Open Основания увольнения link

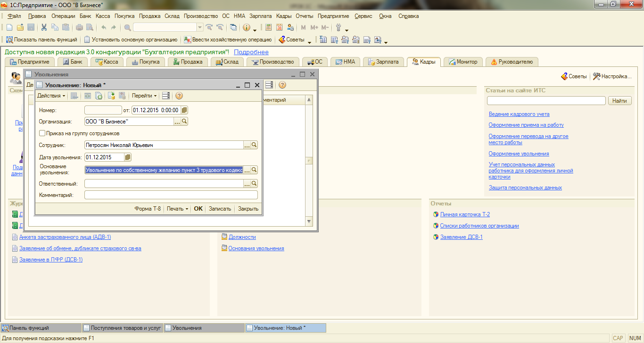click(x=256, y=248)
